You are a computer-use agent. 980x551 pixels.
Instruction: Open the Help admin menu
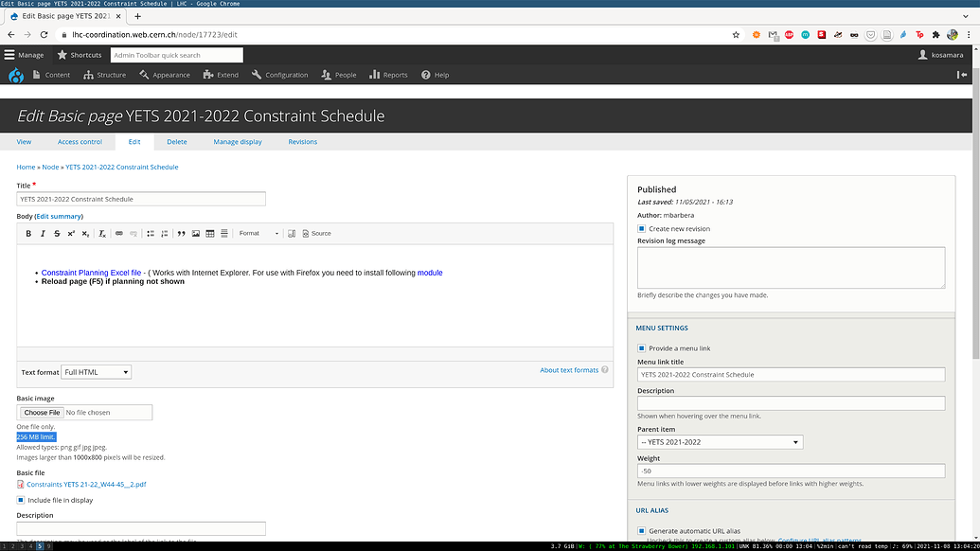click(x=435, y=75)
